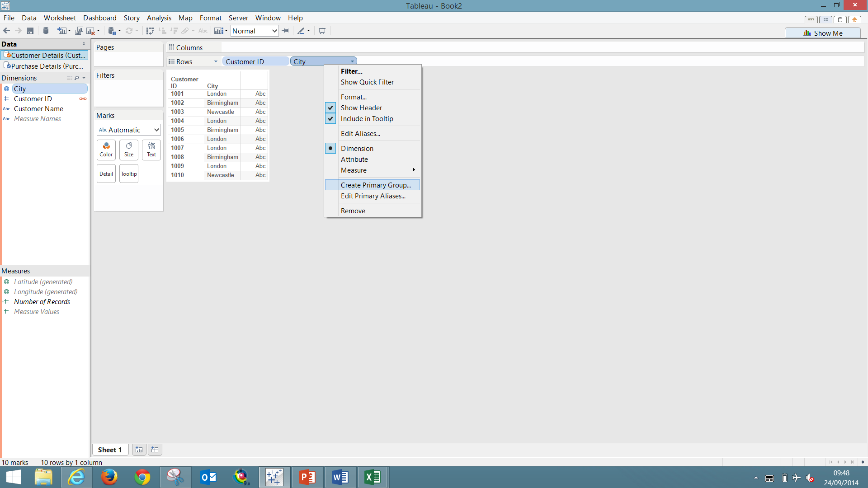Open the Normal view size dropdown

click(x=255, y=31)
